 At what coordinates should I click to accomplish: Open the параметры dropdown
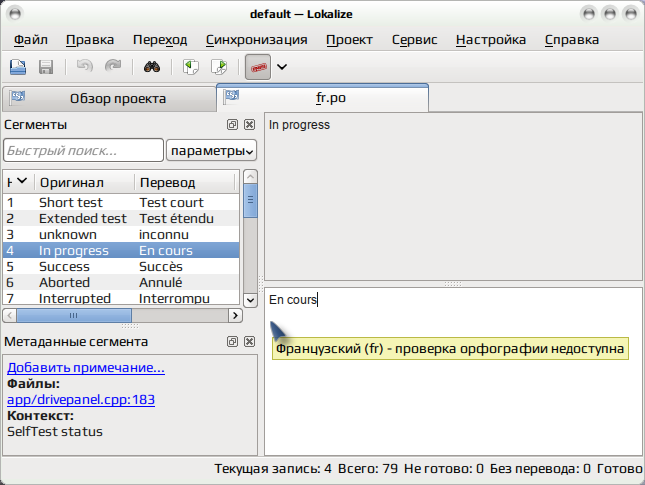click(x=211, y=151)
